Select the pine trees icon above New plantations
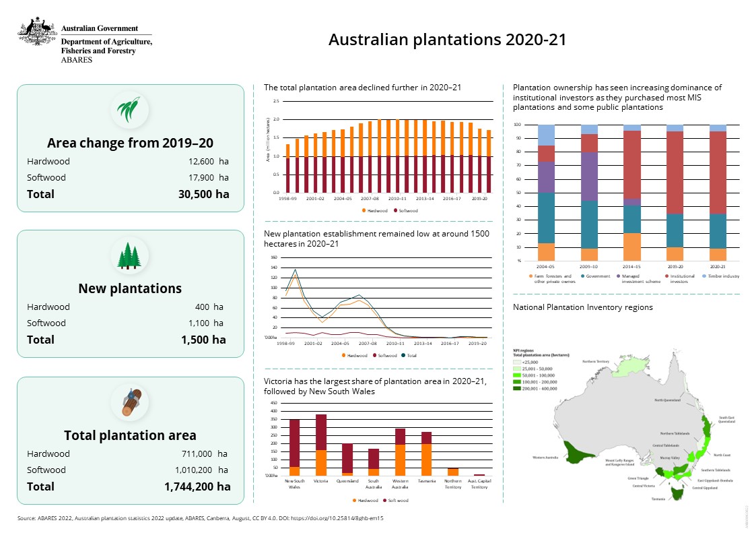The image size is (756, 535). tap(129, 255)
